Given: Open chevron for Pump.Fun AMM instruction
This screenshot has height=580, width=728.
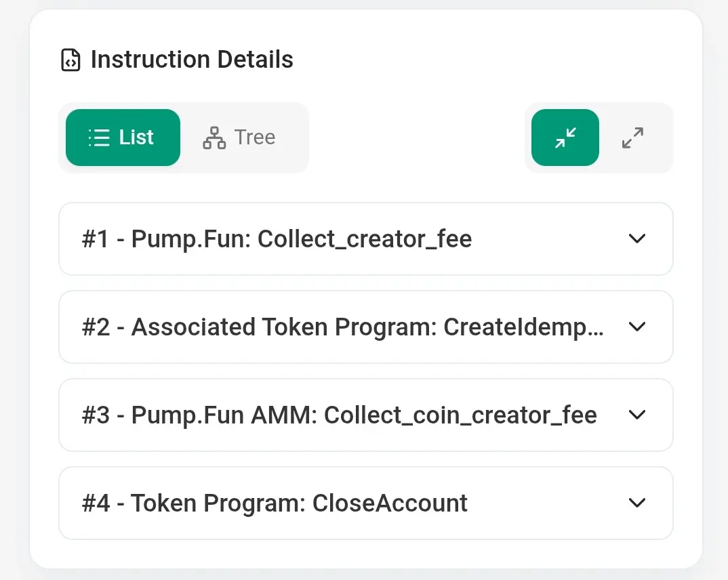Looking at the screenshot, I should click(636, 415).
